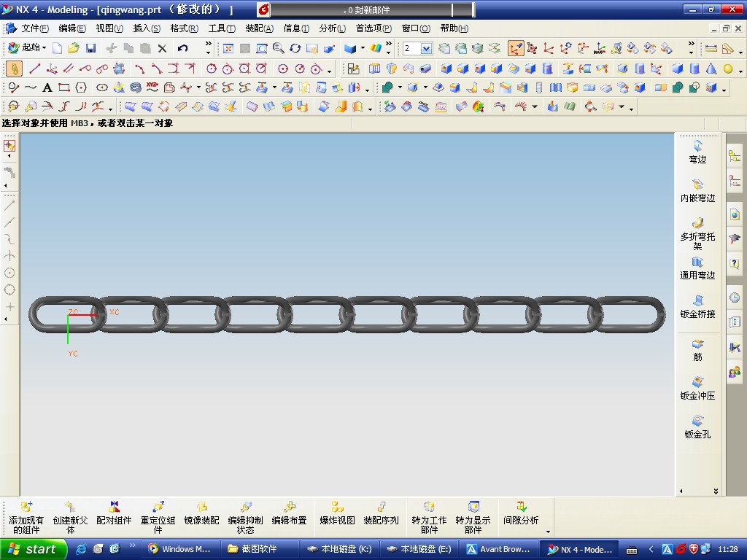Click the Sphere primitive icon
Image resolution: width=747 pixels, height=560 pixels.
coord(728,69)
